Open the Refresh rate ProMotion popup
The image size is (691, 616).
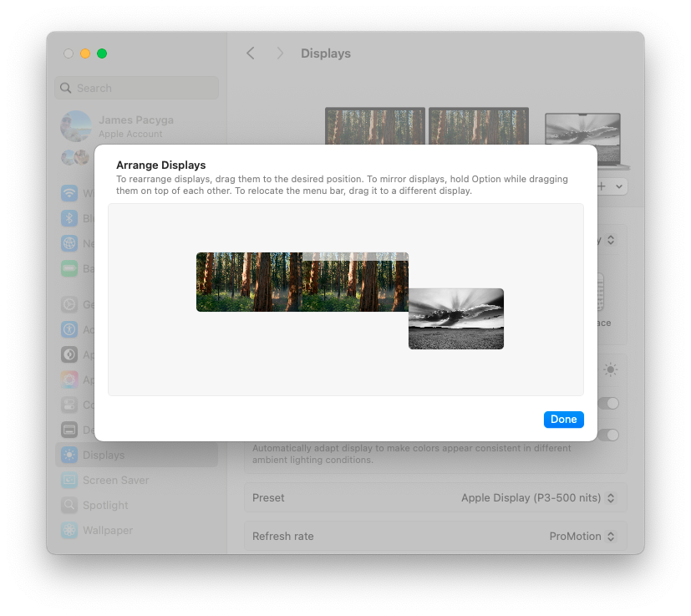click(x=582, y=537)
